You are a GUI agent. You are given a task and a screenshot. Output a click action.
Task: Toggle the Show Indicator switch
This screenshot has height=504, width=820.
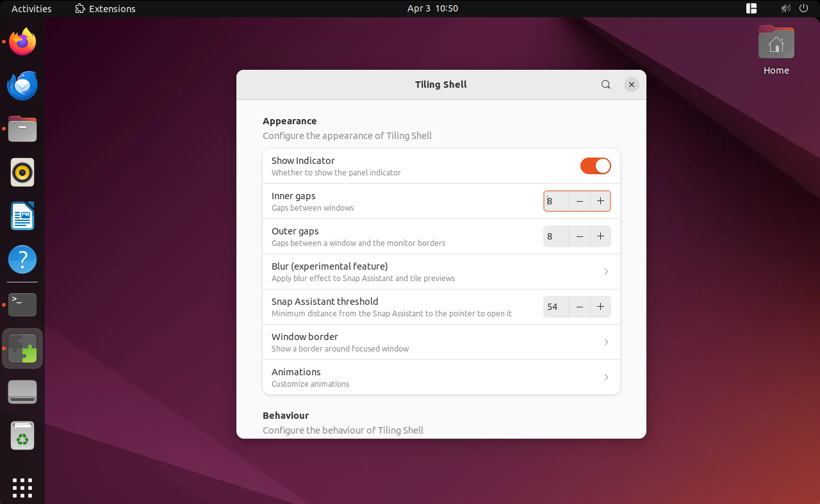click(x=596, y=166)
